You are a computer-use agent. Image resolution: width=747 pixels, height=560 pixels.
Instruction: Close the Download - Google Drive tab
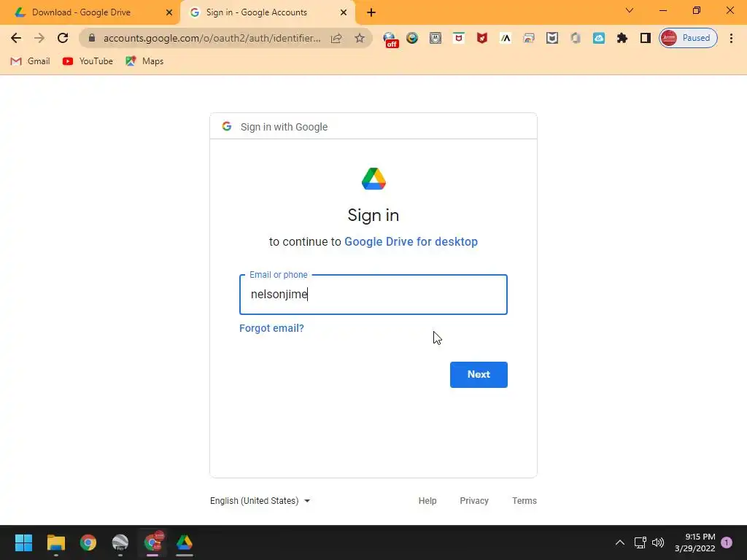[169, 12]
